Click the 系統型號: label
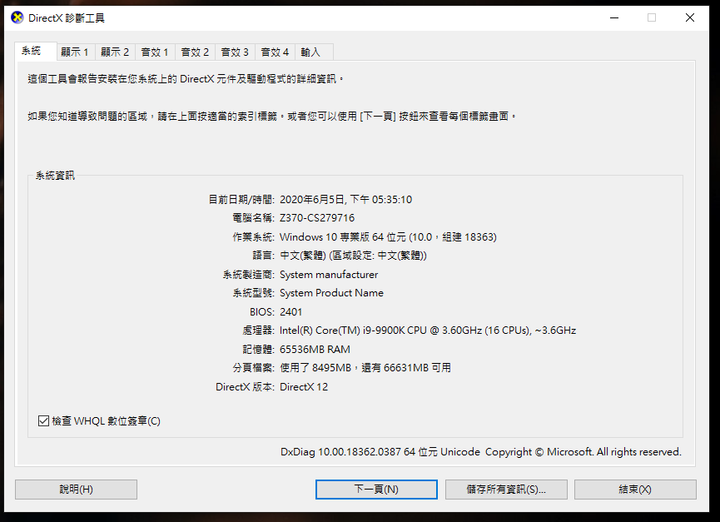Screen dimensions: 720x522 pyautogui.click(x=253, y=293)
